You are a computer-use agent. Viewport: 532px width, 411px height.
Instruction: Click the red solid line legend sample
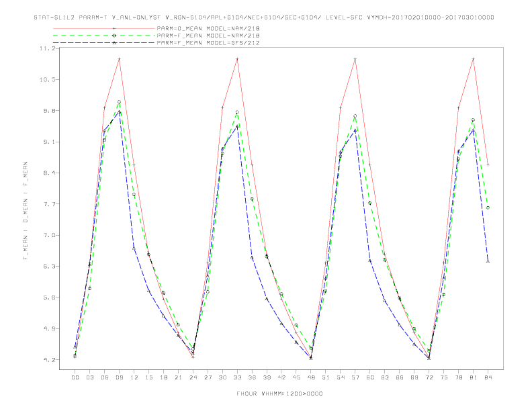[104, 28]
